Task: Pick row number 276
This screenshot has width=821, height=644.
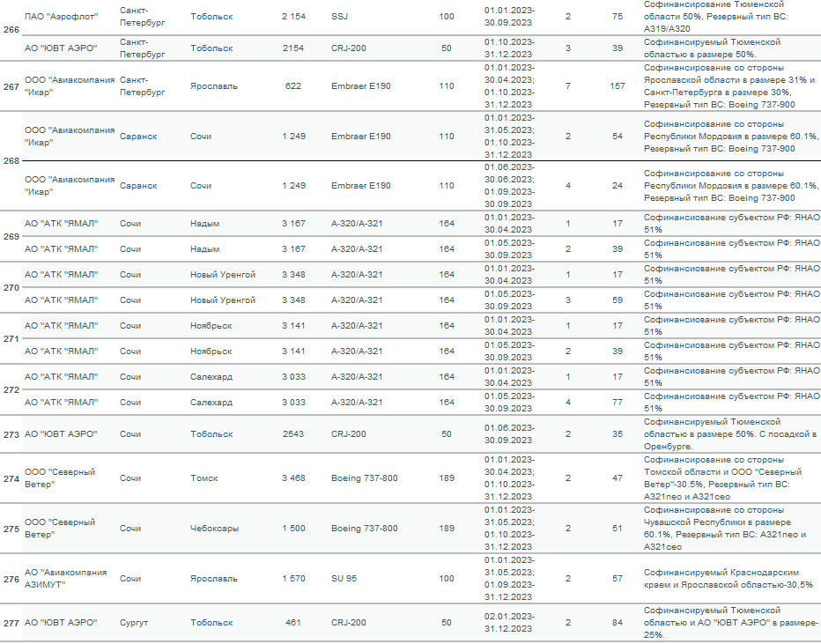Action: click(x=11, y=579)
